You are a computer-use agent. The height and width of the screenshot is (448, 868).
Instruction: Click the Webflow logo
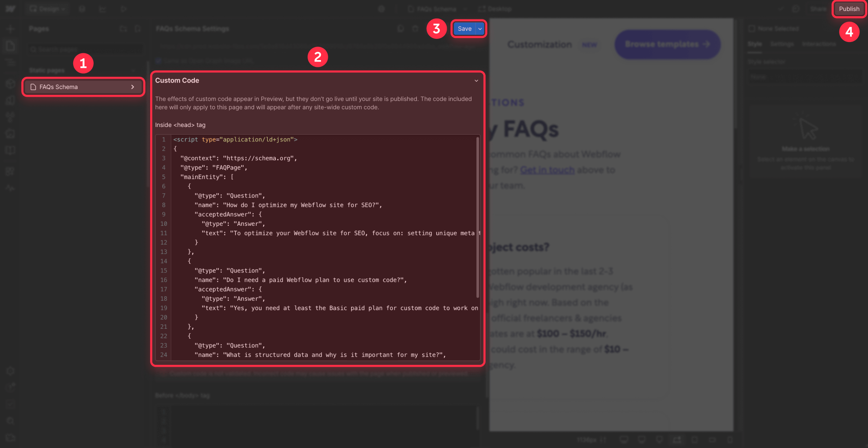click(11, 9)
